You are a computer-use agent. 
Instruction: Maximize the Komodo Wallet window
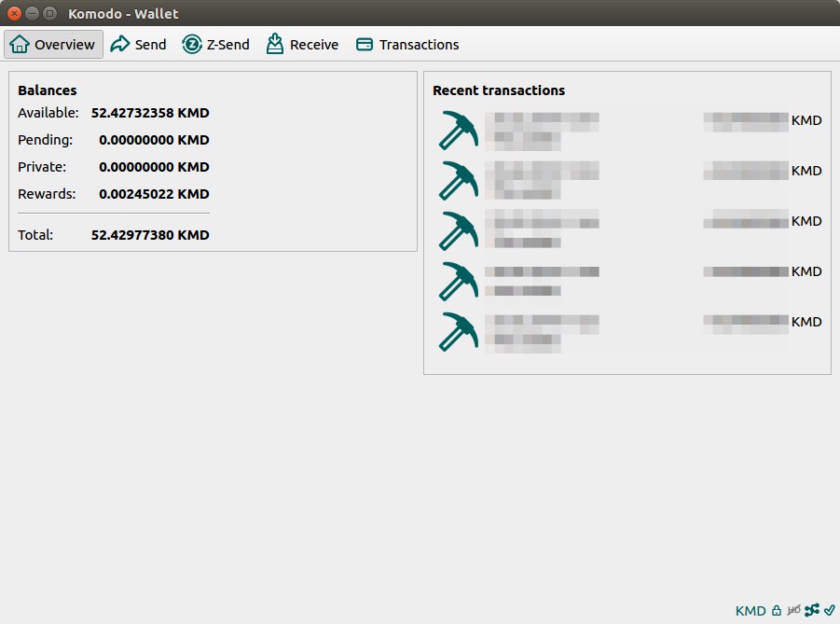pyautogui.click(x=49, y=13)
